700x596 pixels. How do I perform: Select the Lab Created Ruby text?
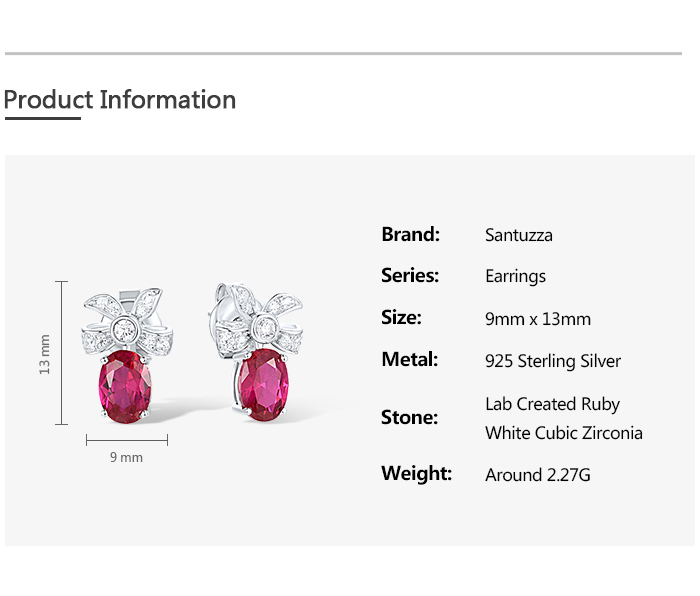pos(552,404)
